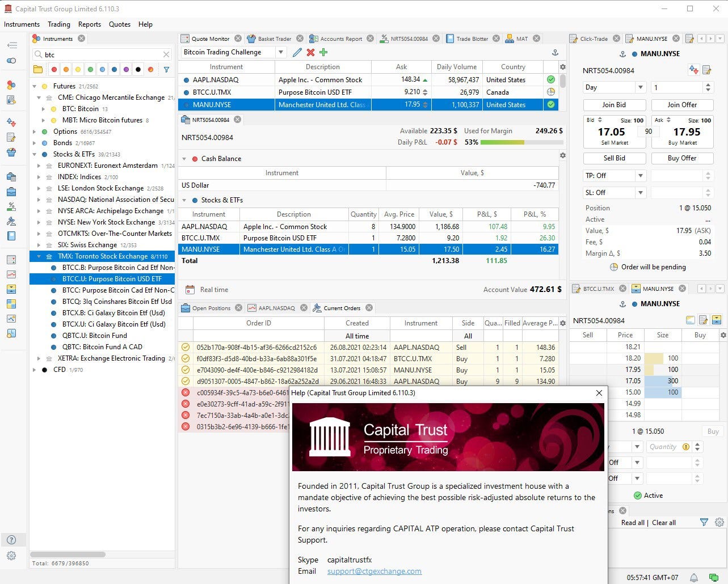Expand the Options tree node
Screen dimensions: 728x584
pos(35,132)
